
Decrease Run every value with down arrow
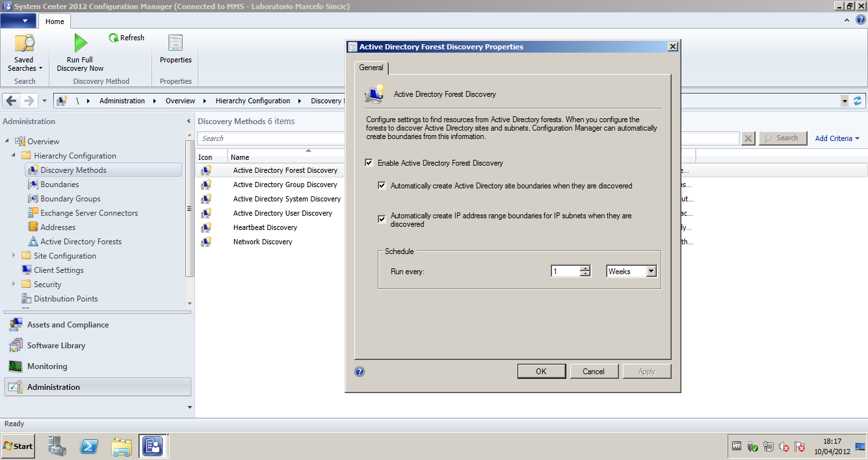tap(585, 274)
